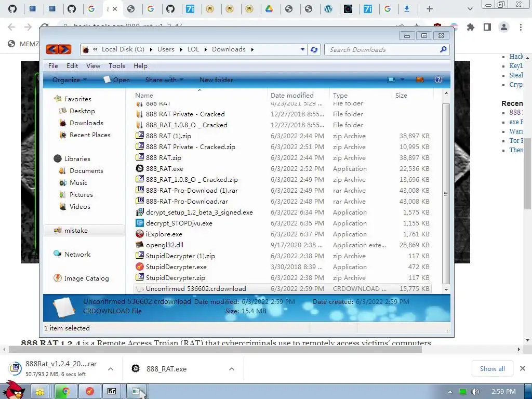The width and height of the screenshot is (532, 399).
Task: Select decrypt_STOPDjvu.exe icon
Action: [139, 223]
